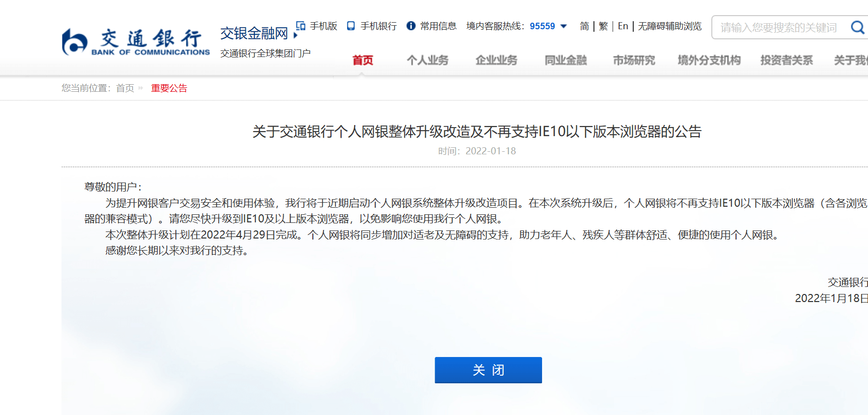
Task: Expand the 交银金融网 arrow
Action: point(295,35)
